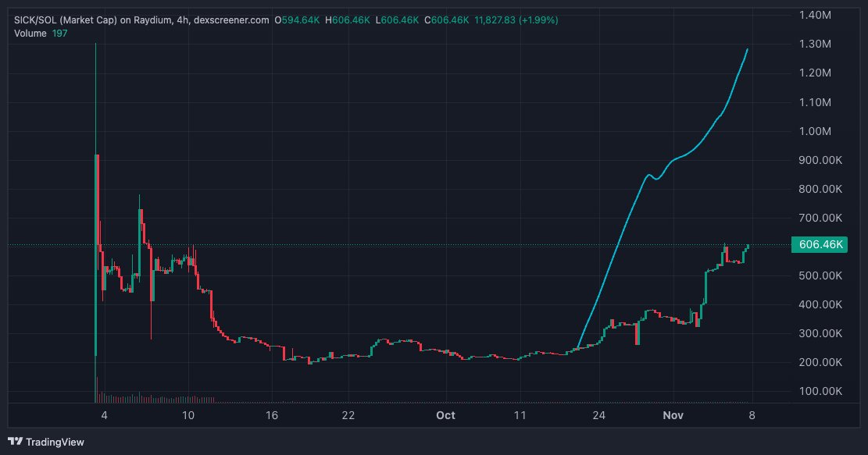Click the 100.00K price axis label
868x455 pixels.
[820, 391]
